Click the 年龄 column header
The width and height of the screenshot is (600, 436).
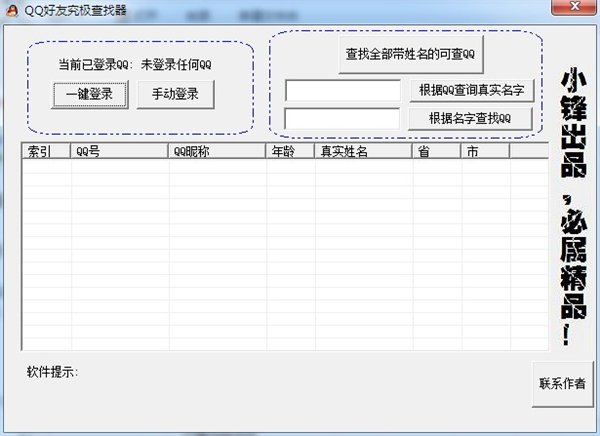click(x=290, y=151)
